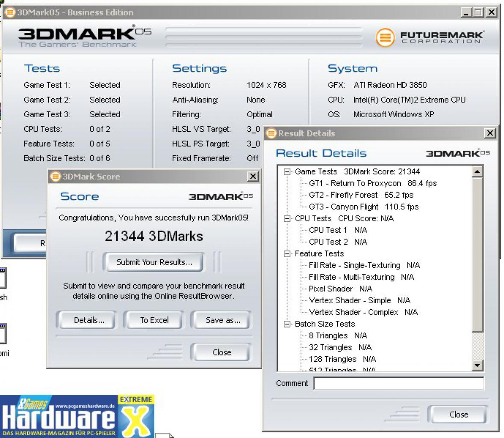Click the Comment input field
Screen dimensions: 504x438
coord(398,383)
